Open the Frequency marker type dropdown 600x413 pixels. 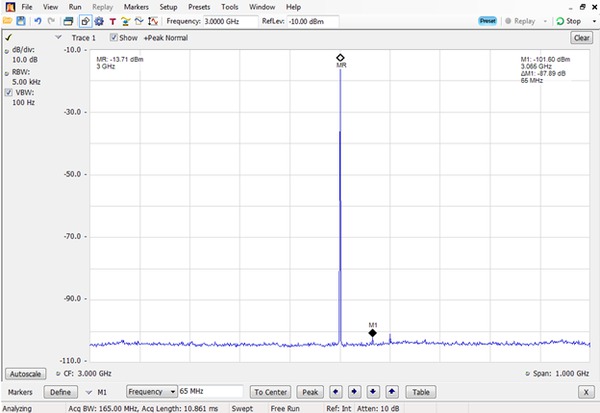(x=174, y=392)
